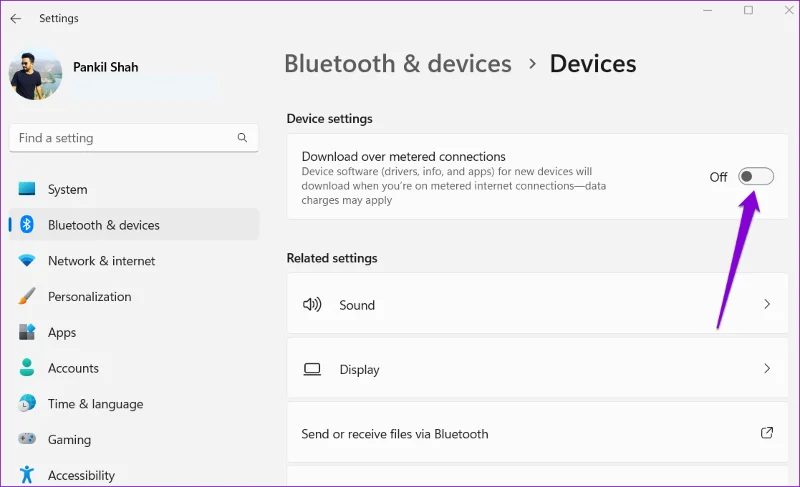Go to Network & internet settings

tap(134, 261)
